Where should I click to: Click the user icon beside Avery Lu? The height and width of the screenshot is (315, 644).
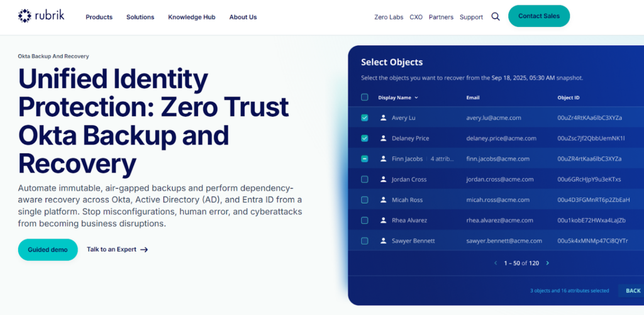pos(383,118)
